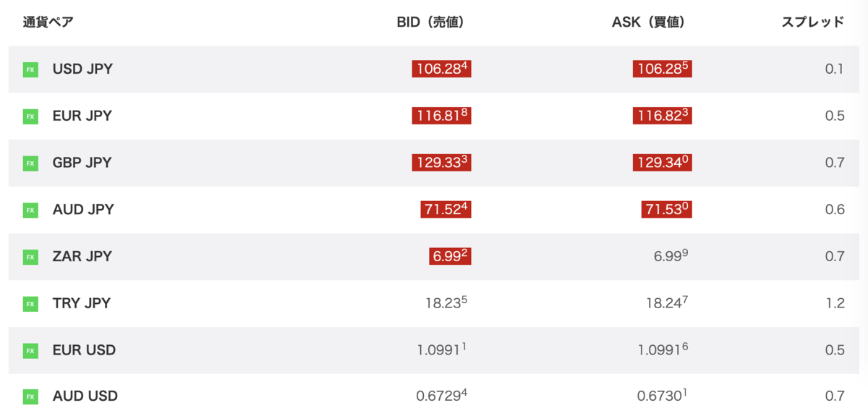868x416 pixels.
Task: Click the EUR JPY bid price 116.81
Action: pos(442,116)
